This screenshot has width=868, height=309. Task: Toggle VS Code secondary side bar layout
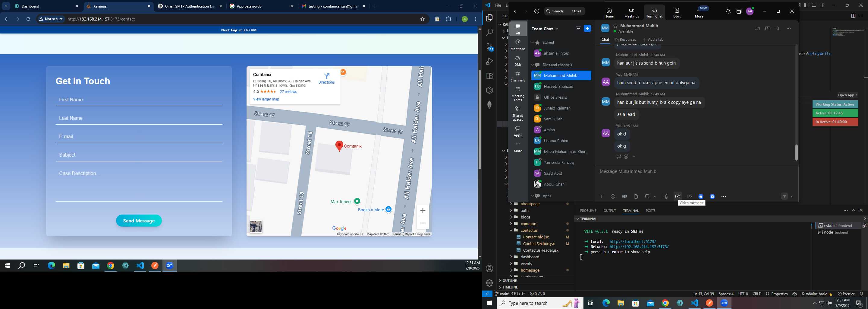822,5
